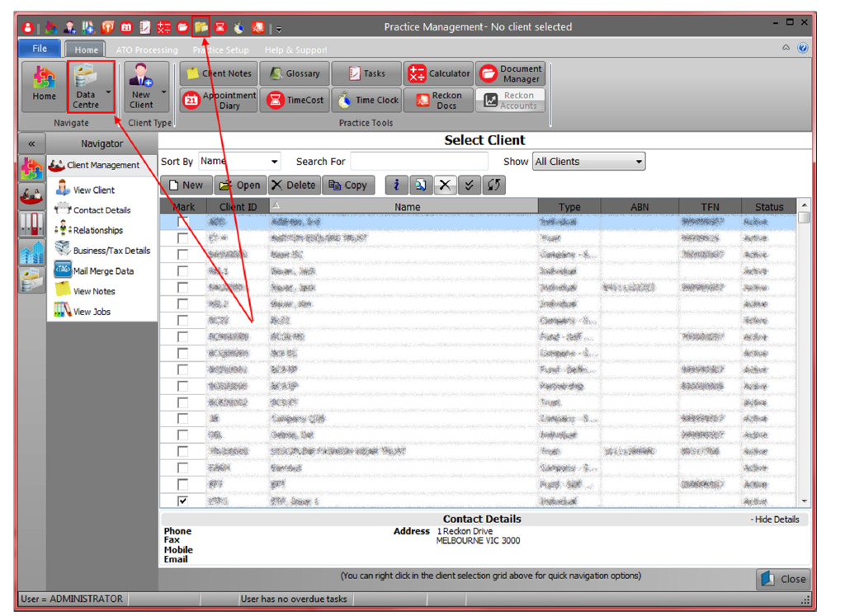Image resolution: width=845 pixels, height=616 pixels.
Task: Click the scrollbar down arrow of the client grid
Action: tap(804, 501)
